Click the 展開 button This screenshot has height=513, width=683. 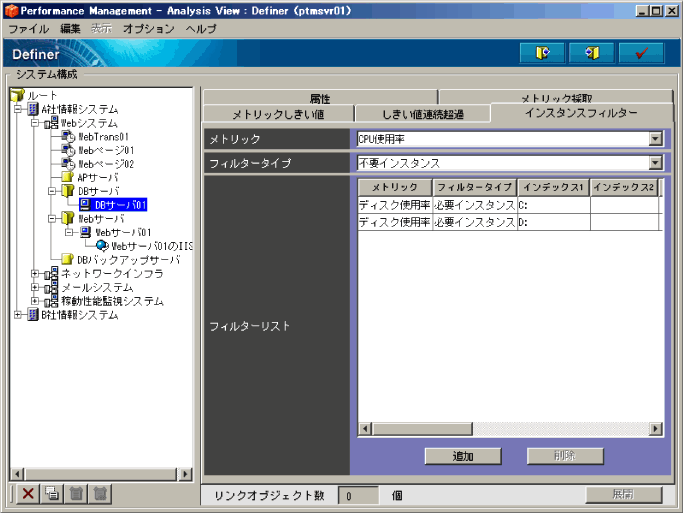click(x=623, y=494)
